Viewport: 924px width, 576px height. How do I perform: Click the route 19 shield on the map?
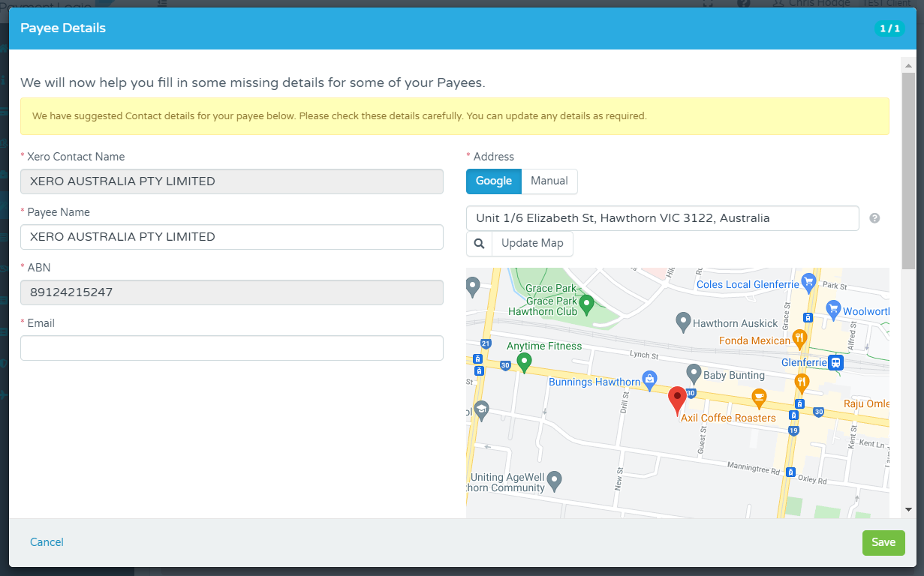coord(793,430)
